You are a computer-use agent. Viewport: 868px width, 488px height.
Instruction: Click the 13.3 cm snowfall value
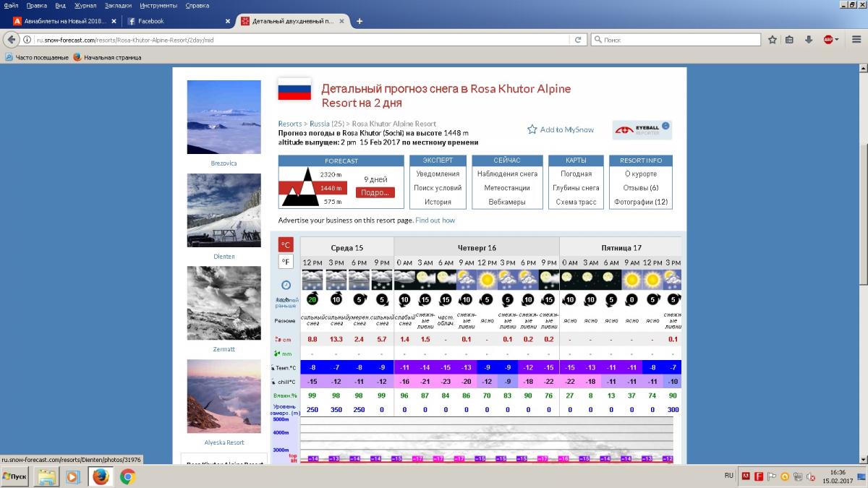tap(336, 339)
